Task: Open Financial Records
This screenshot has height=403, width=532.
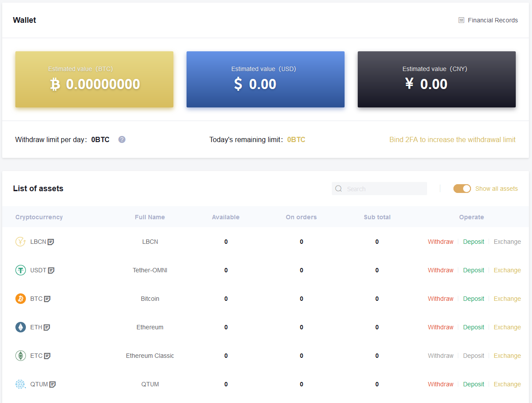Action: 488,20
